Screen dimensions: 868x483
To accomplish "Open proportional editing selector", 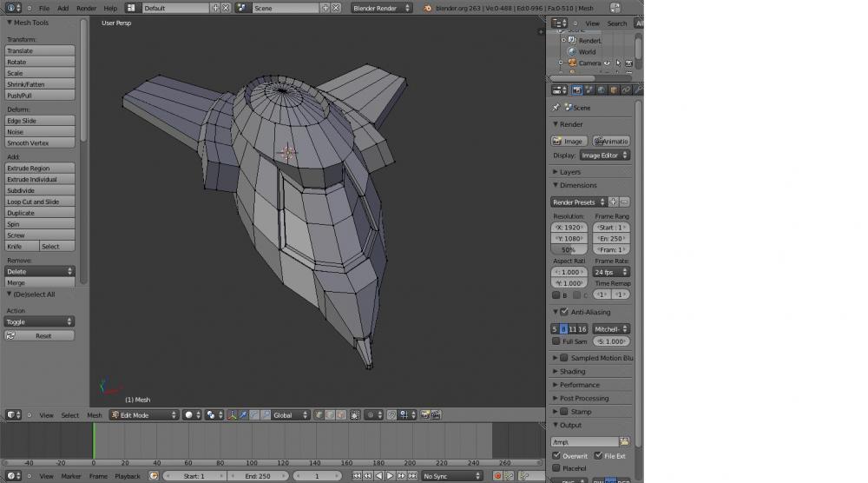I will click(x=374, y=415).
